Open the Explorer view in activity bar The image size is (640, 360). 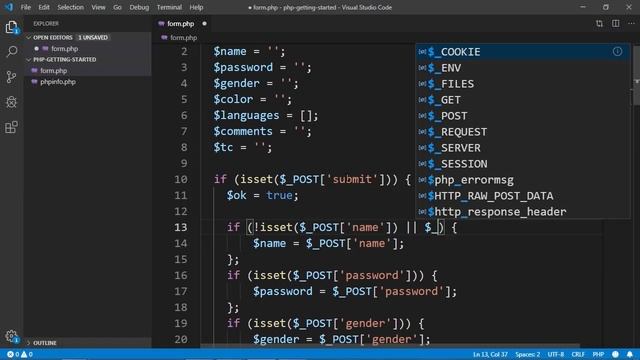11,27
